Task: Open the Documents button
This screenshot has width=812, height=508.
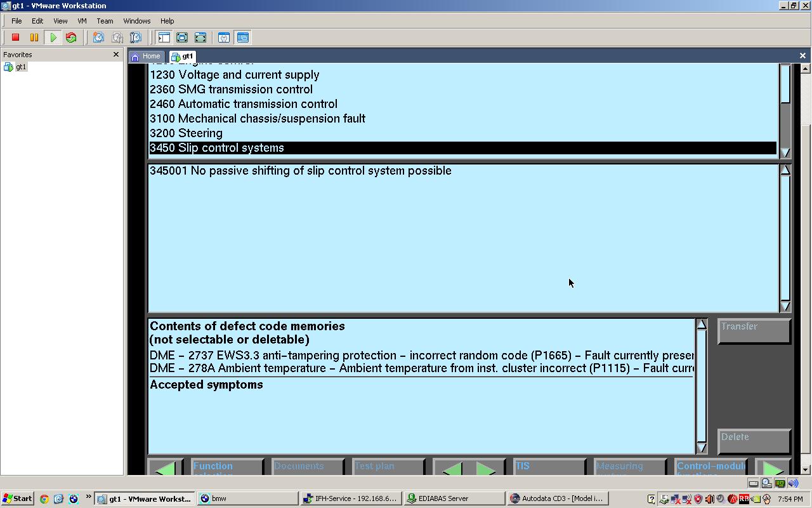Action: point(308,467)
